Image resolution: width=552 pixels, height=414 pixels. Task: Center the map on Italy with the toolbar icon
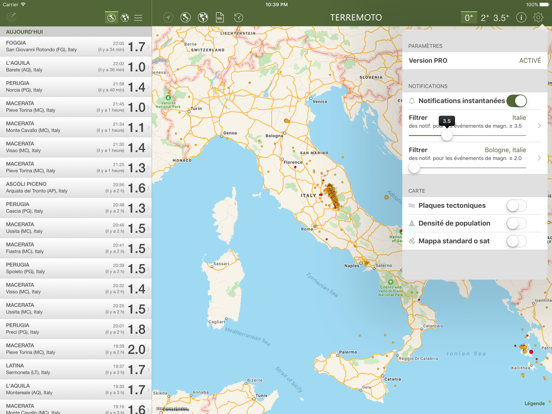pos(185,17)
